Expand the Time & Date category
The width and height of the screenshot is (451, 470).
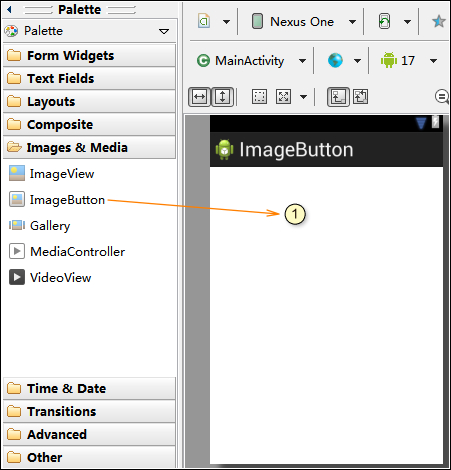point(89,388)
